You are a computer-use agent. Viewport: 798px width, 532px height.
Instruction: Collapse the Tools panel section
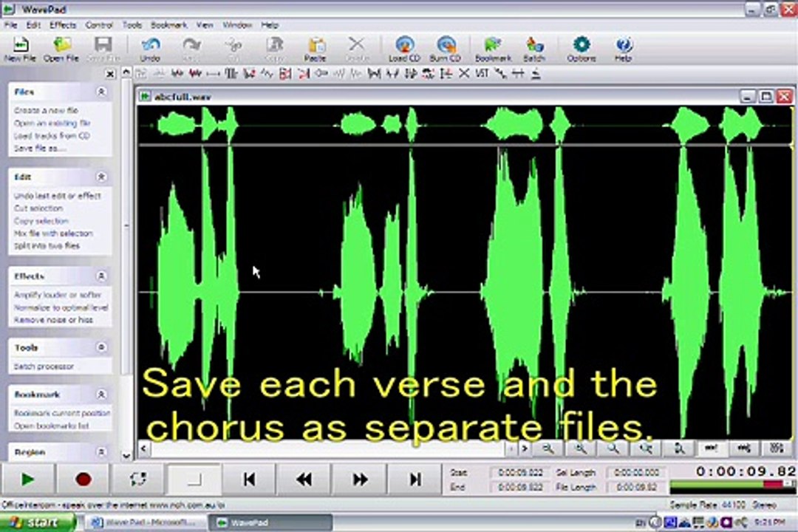101,347
